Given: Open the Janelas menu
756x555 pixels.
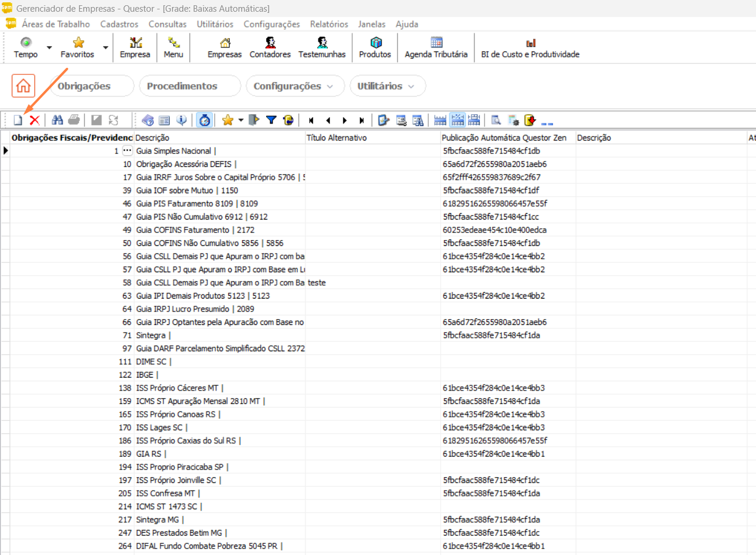Looking at the screenshot, I should click(372, 24).
